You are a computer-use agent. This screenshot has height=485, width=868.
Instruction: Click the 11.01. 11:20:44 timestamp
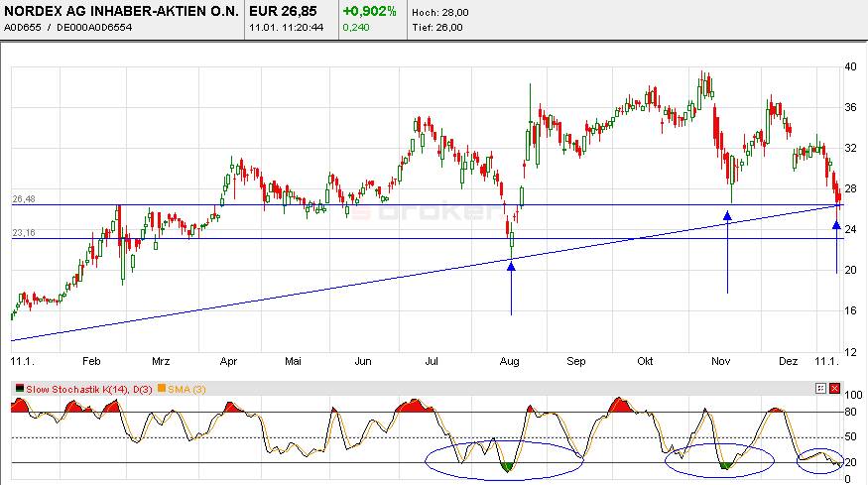(x=287, y=27)
